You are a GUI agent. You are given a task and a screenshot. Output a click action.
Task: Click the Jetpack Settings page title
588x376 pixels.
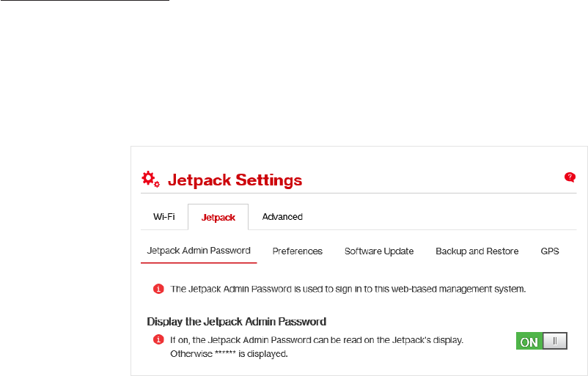tap(235, 180)
